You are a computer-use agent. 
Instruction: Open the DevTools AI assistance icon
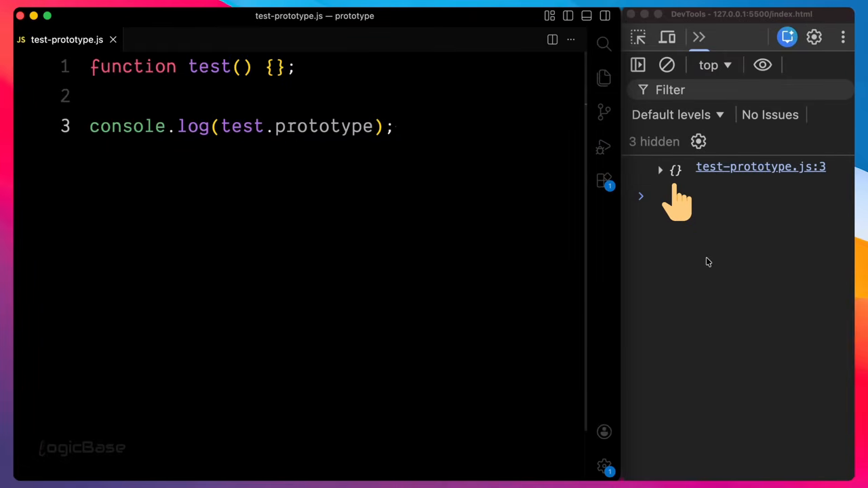coord(787,37)
